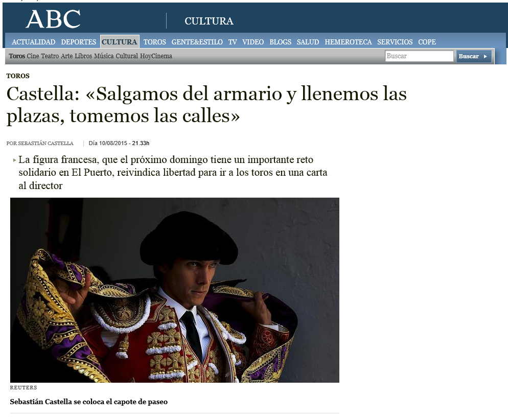Open the Libros subsection

pyautogui.click(x=83, y=56)
